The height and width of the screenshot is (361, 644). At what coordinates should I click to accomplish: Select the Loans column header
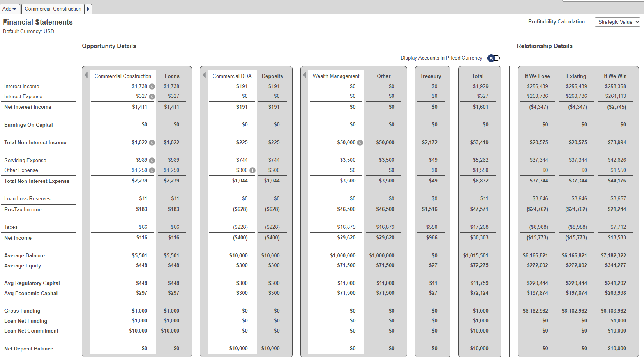172,76
